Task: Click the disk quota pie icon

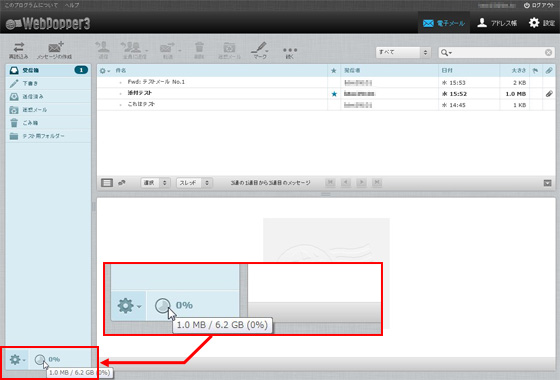Action: click(x=40, y=359)
